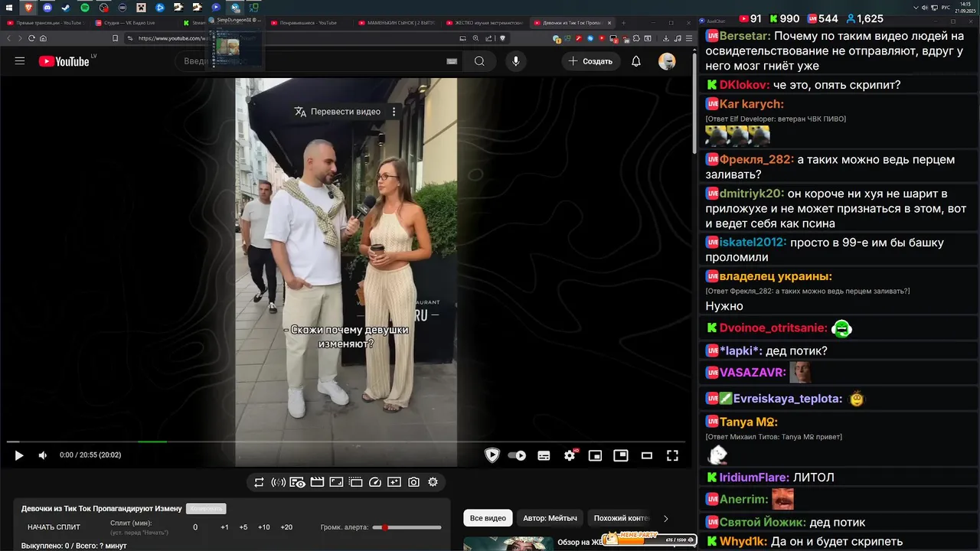Click Перевести видео overlay button
Viewport: 980px width, 551px height.
pyautogui.click(x=338, y=112)
